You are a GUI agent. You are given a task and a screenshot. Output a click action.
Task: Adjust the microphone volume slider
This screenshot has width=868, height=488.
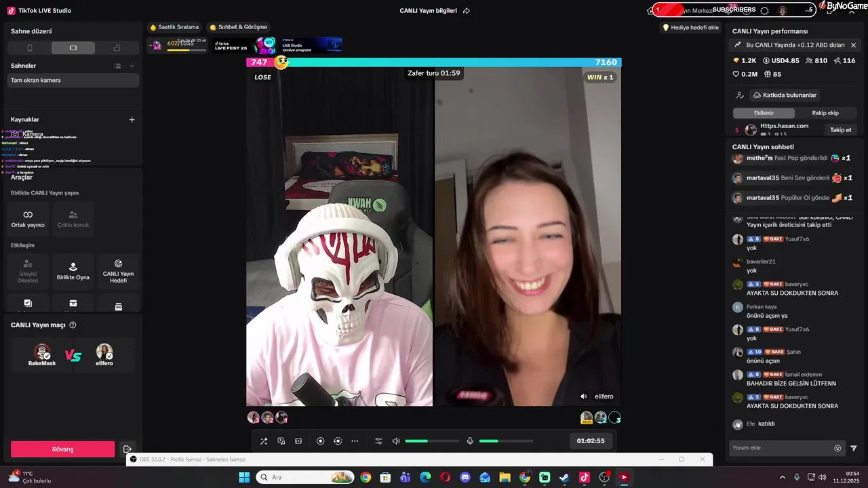click(506, 441)
